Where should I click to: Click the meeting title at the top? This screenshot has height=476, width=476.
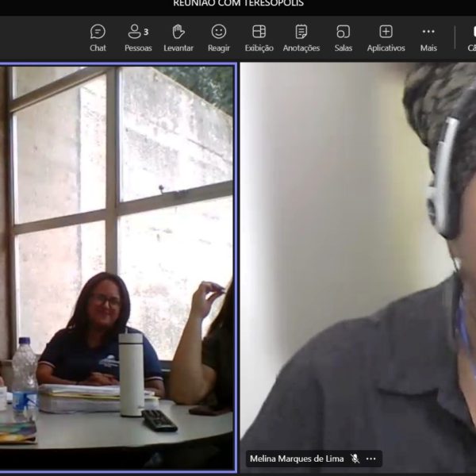[x=238, y=4]
